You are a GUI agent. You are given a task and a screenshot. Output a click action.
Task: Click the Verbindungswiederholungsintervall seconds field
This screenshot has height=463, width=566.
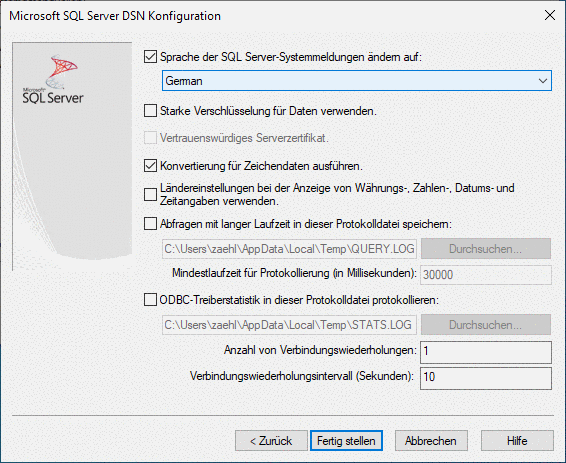(x=486, y=378)
